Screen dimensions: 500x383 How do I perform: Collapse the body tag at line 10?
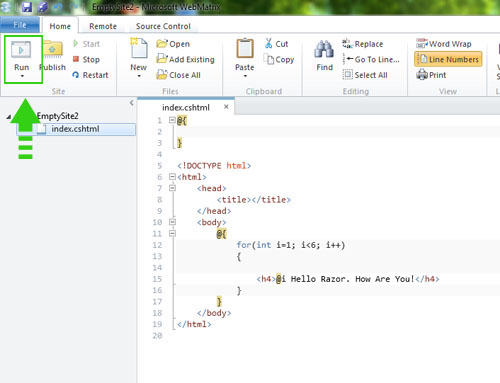[172, 222]
